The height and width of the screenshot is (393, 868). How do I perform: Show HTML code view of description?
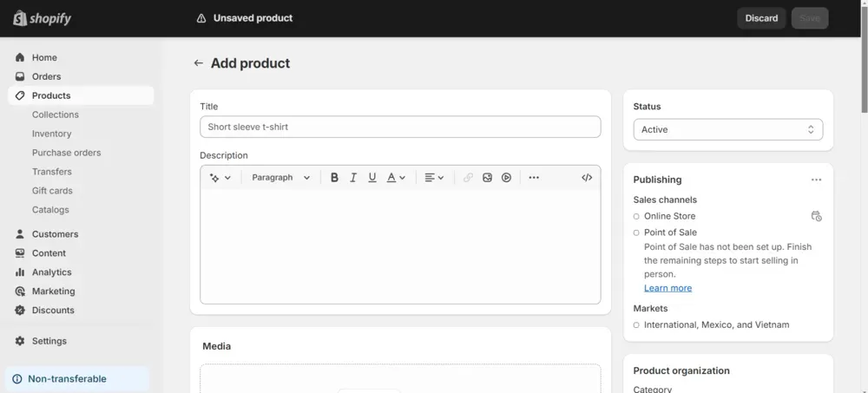587,178
